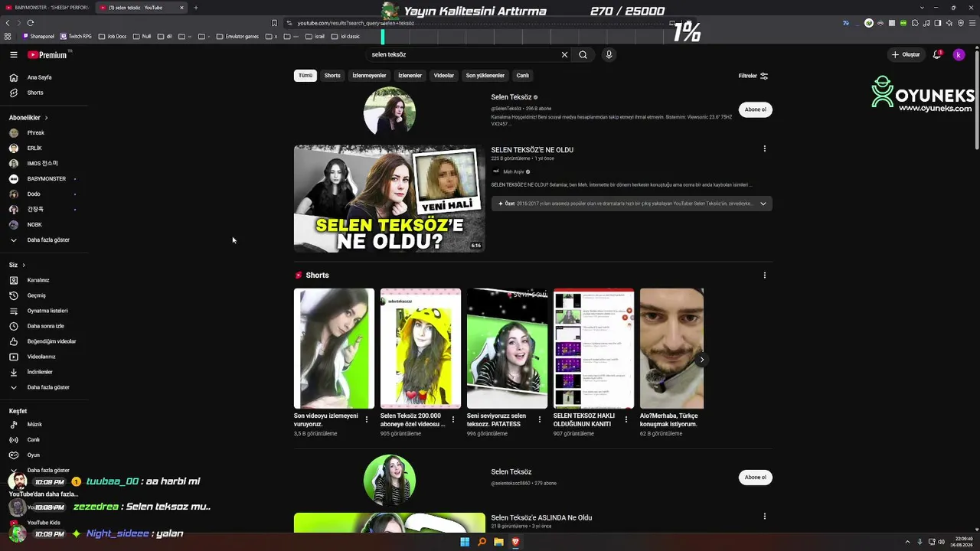Open the account avatar menu
Image resolution: width=980 pixels, height=551 pixels.
pos(959,55)
